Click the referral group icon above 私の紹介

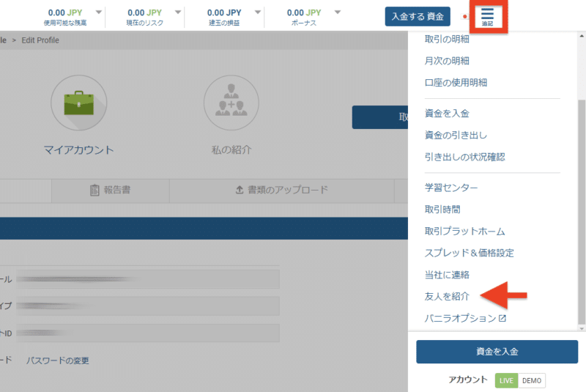231,103
